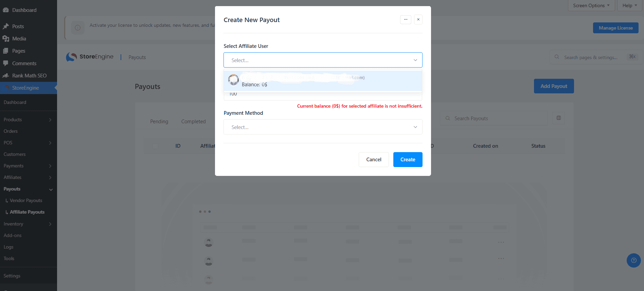Switch to the Completed tab
Viewport: 644px width, 291px height.
(x=193, y=122)
